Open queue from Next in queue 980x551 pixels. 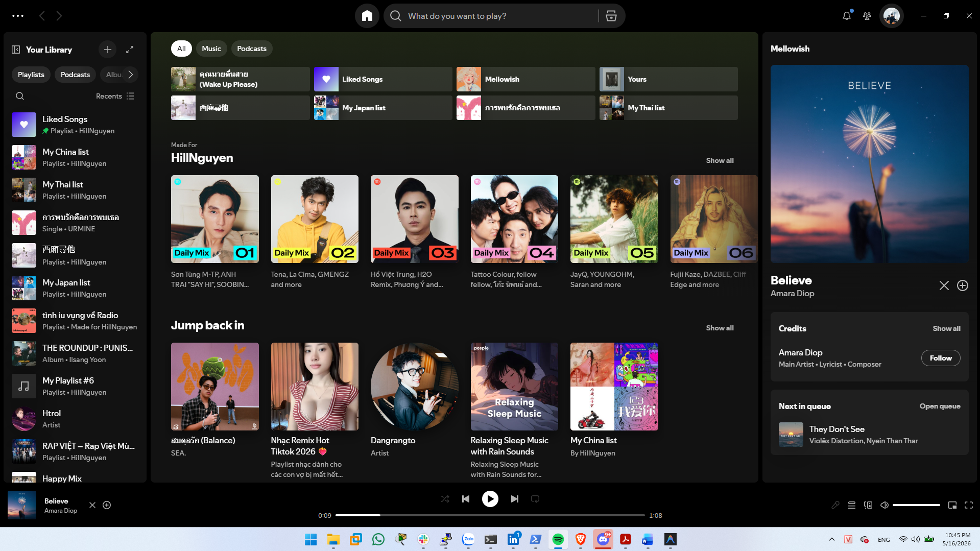point(940,406)
